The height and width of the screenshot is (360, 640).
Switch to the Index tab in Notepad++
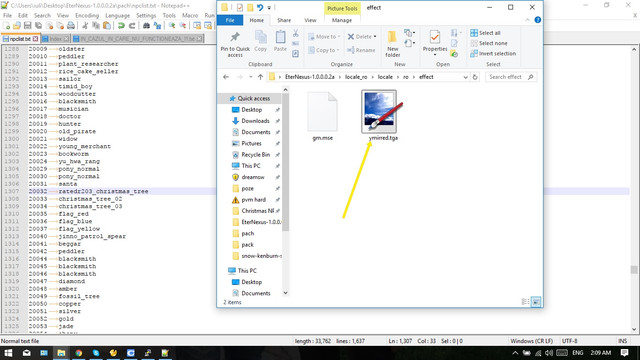[x=56, y=39]
